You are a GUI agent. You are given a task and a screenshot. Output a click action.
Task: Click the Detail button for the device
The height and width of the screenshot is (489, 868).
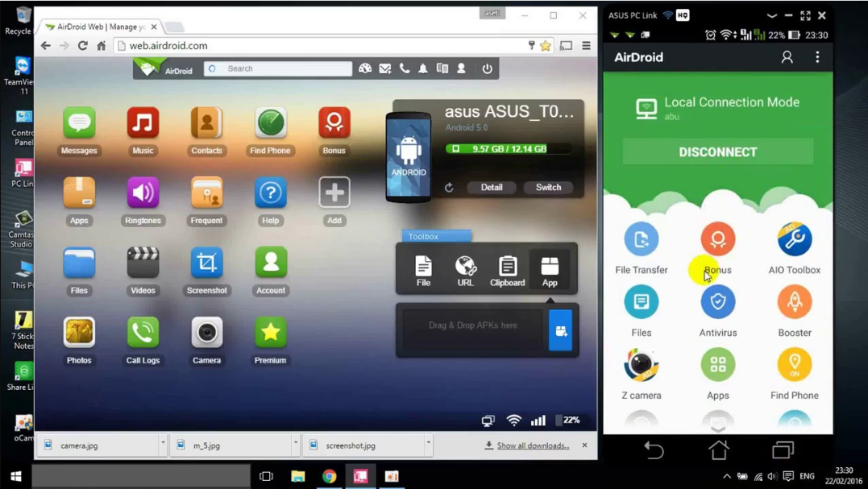click(492, 188)
